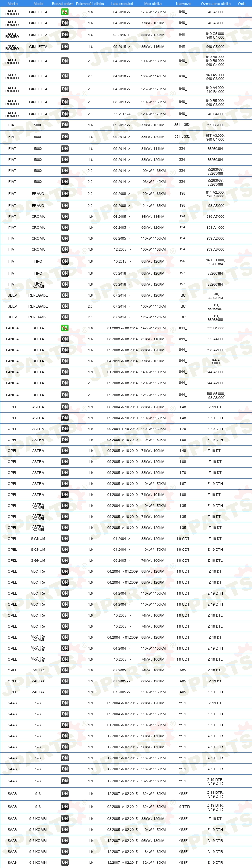The width and height of the screenshot is (252, 868).
Task: Select production date 02.2015 -> cell
Action: coord(122,35)
